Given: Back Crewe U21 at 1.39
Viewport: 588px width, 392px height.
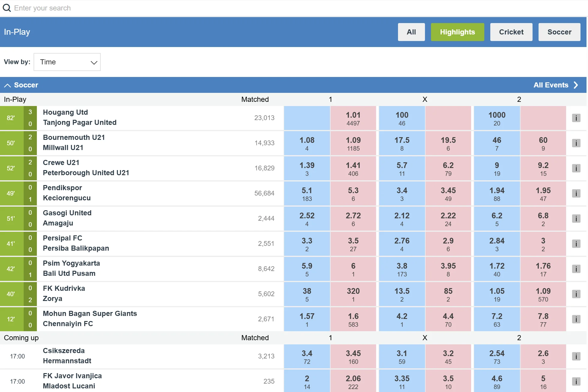Looking at the screenshot, I should pyautogui.click(x=307, y=168).
